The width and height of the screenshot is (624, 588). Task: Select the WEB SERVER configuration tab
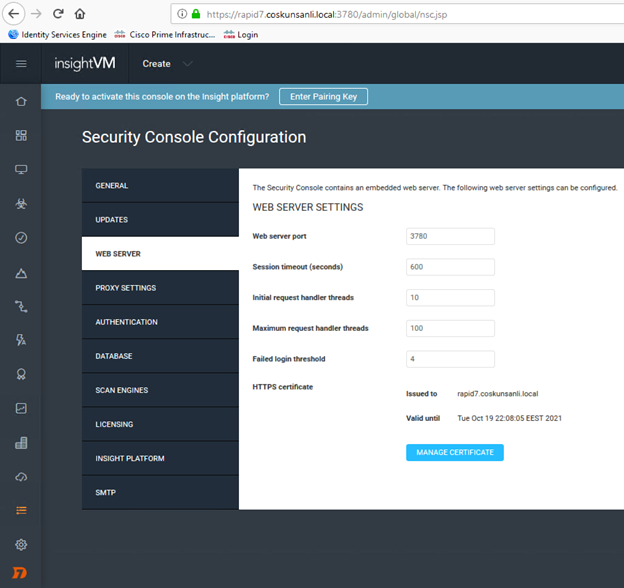[x=160, y=254]
